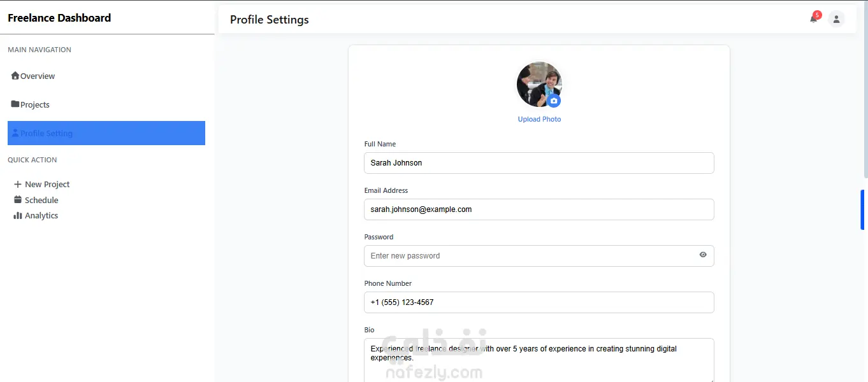The image size is (868, 382).
Task: Open the Profile Setting navigation item
Action: [x=106, y=133]
